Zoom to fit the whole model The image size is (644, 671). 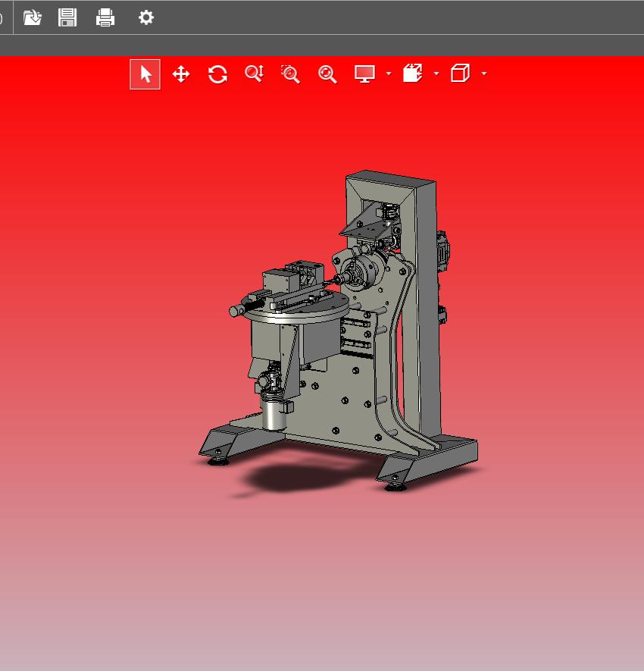(x=327, y=74)
